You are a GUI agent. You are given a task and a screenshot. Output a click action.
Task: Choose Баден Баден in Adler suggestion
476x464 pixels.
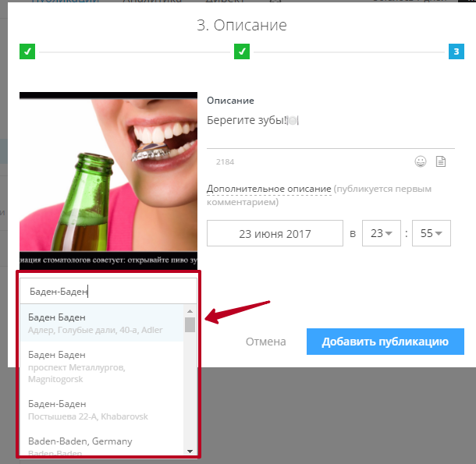(102, 323)
